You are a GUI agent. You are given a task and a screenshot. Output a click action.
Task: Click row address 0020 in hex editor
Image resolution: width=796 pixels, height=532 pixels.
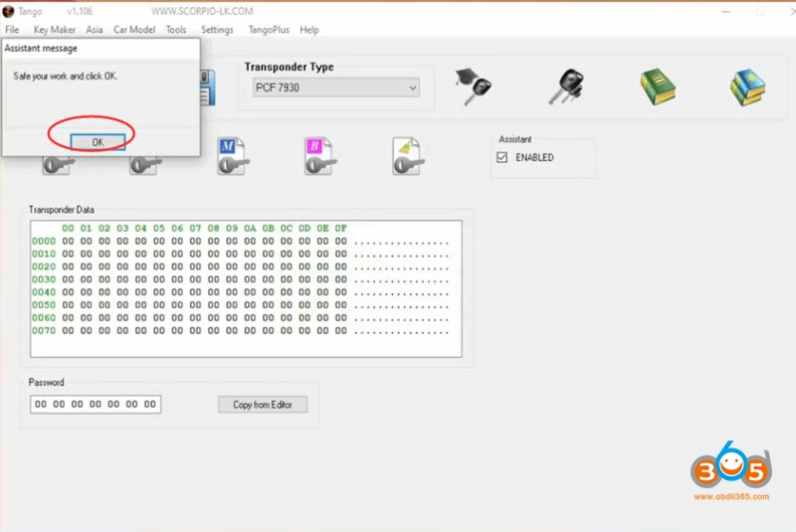pyautogui.click(x=44, y=266)
